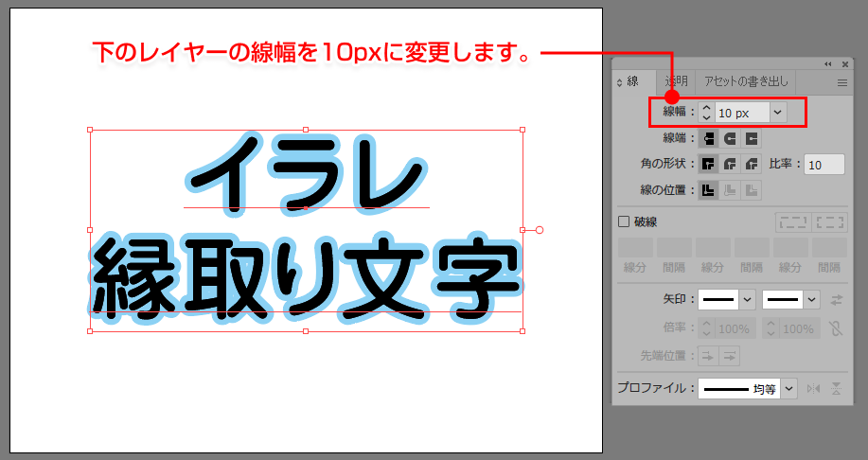
Task: Choose the round join for 角の形状
Action: tap(730, 164)
